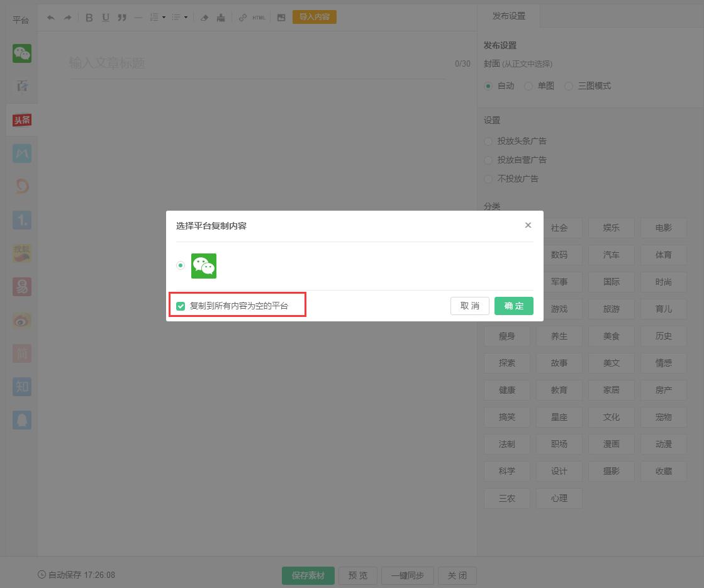Select the WeChat radio in copy dialog
704x588 pixels.
coord(181,265)
